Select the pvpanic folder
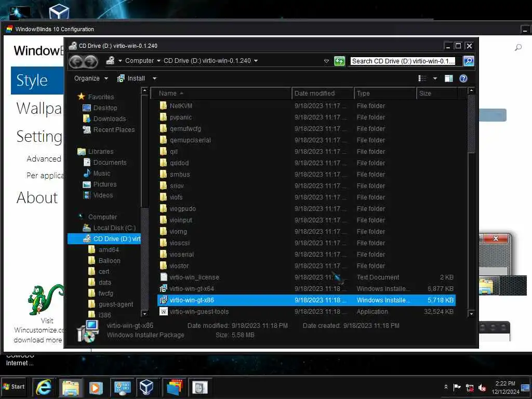The image size is (532, 399). coord(180,117)
